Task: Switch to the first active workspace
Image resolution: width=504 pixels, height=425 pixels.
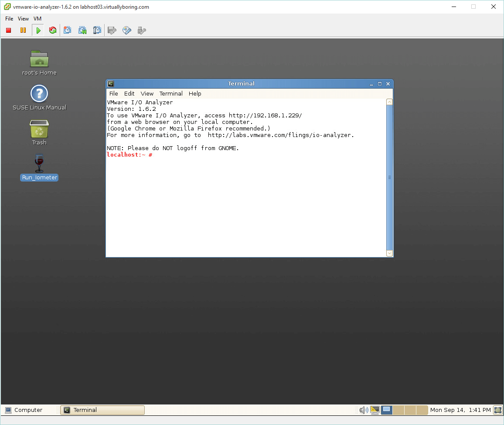Action: (387, 410)
